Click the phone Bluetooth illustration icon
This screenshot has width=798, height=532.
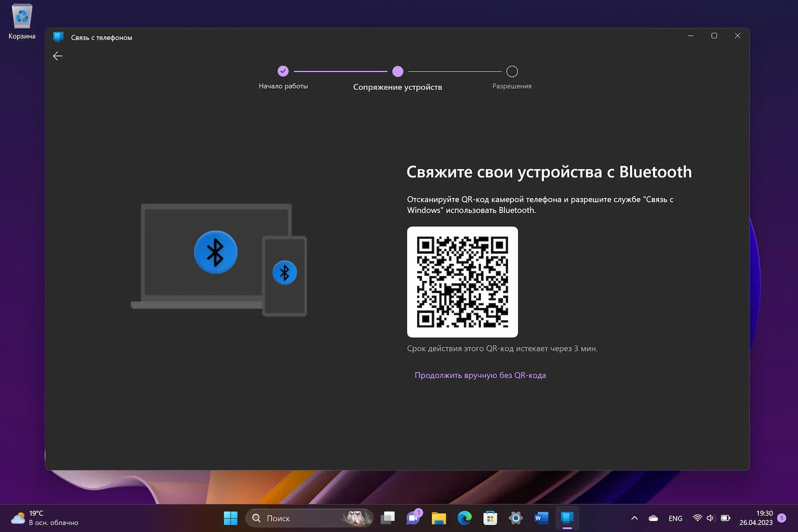[285, 272]
